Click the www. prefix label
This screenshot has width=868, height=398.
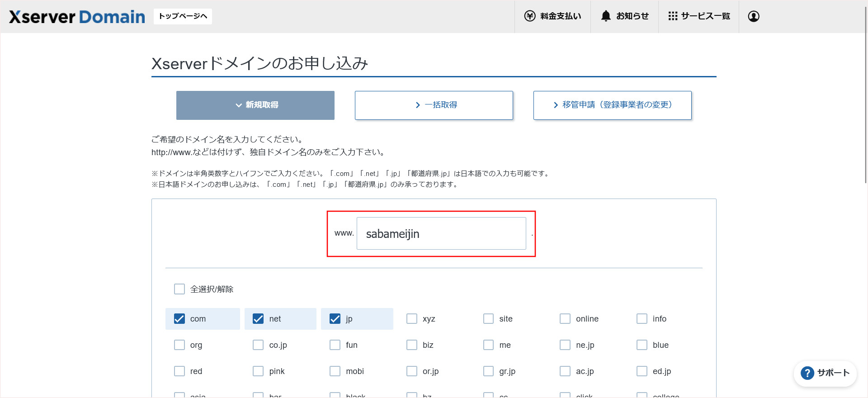(344, 233)
